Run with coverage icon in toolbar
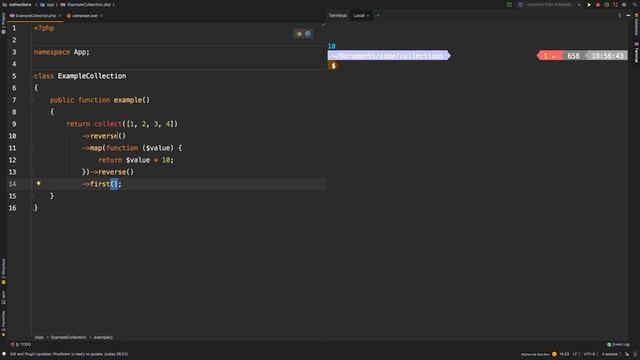 (x=607, y=4)
